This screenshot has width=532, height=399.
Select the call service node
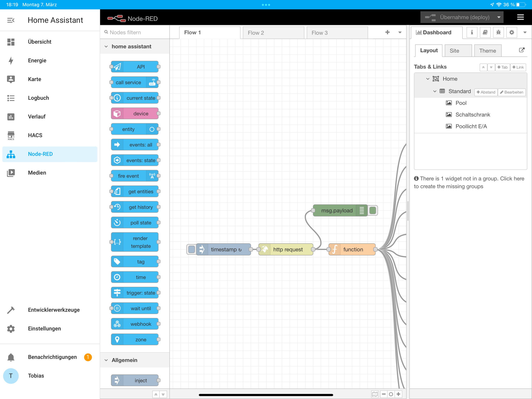pyautogui.click(x=135, y=82)
